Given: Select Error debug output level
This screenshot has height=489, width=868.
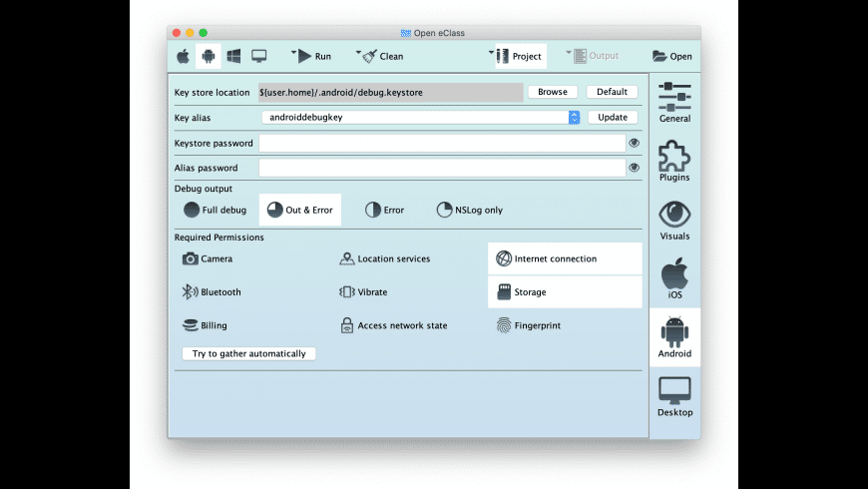Looking at the screenshot, I should (384, 210).
